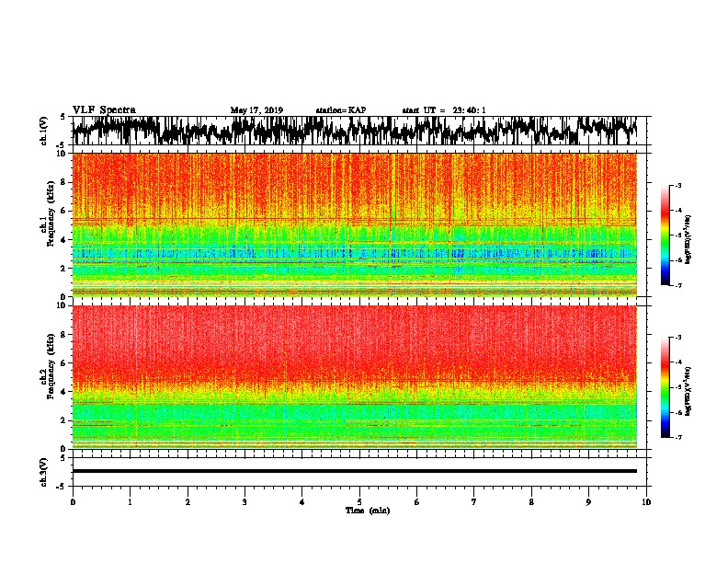Select the ch.2 colorbar log(PSD) unit label
The height and width of the screenshot is (563, 728).
click(688, 391)
